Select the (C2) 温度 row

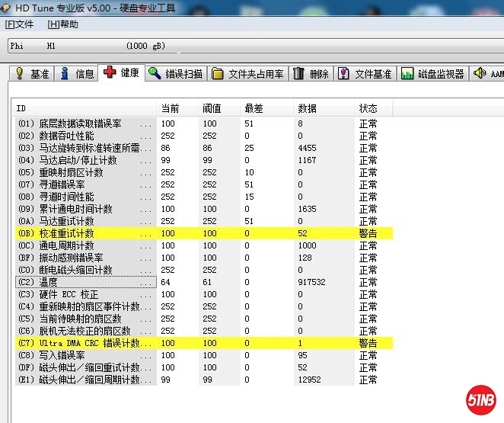pyautogui.click(x=84, y=282)
